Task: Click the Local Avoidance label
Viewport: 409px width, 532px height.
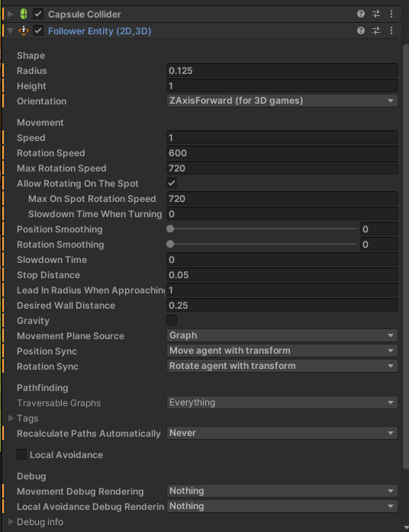Action: (x=66, y=455)
